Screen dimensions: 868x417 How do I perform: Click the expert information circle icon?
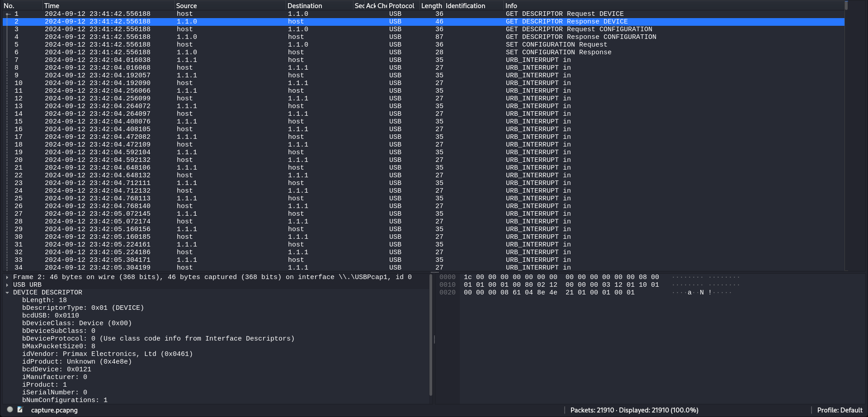click(10, 410)
